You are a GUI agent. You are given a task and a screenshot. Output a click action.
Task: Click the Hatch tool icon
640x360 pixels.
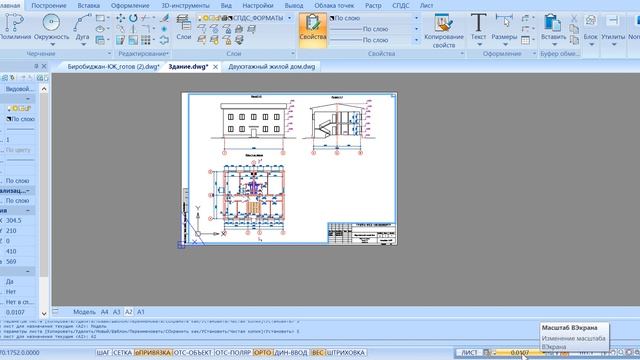pyautogui.click(x=100, y=40)
